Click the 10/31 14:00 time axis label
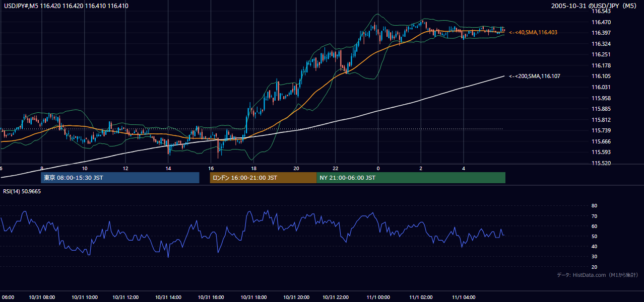The height and width of the screenshot is (302, 644). tap(168, 297)
